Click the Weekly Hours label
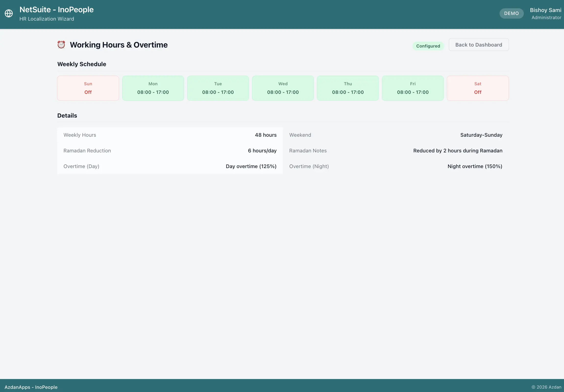Image resolution: width=564 pixels, height=392 pixels. [x=80, y=135]
